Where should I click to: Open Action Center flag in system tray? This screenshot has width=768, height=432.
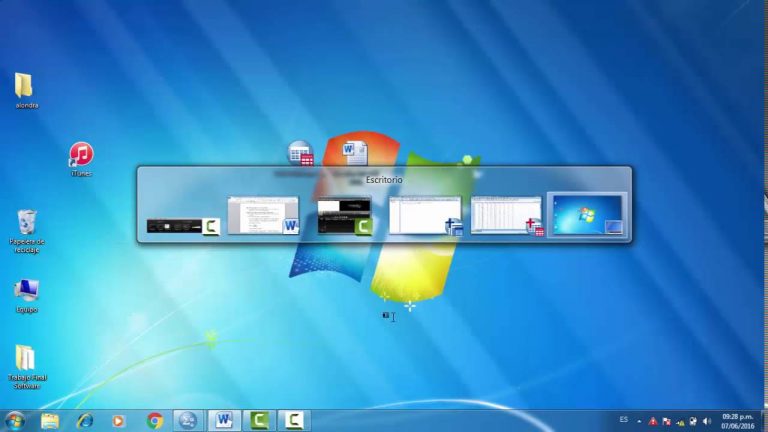[x=666, y=421]
